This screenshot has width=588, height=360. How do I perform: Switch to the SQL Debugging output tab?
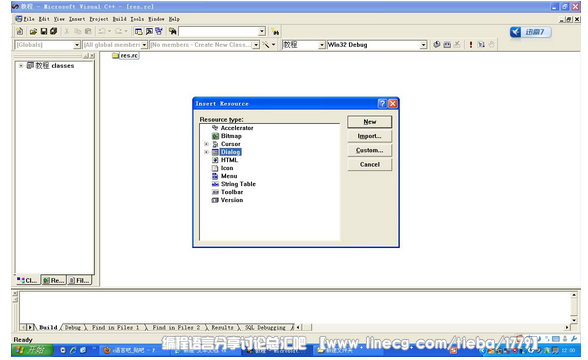[x=265, y=327]
